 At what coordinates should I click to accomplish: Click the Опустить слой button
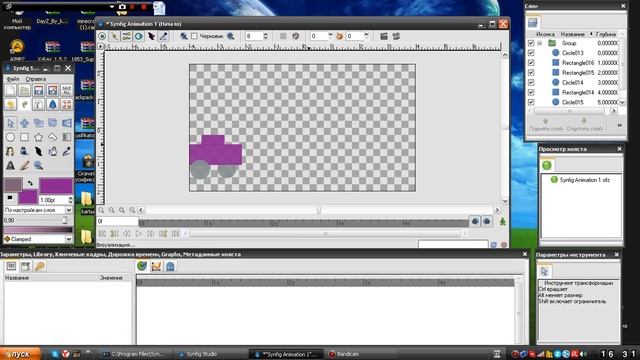pyautogui.click(x=584, y=125)
